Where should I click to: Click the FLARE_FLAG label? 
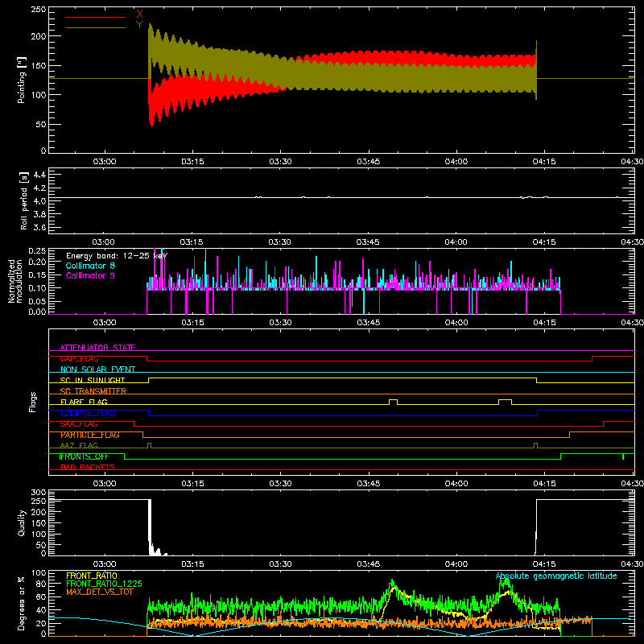coord(84,402)
